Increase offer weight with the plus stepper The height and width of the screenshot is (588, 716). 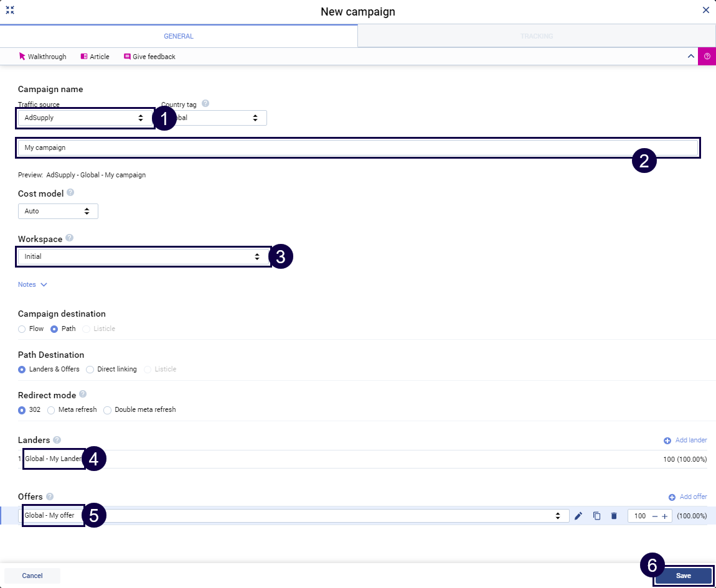pyautogui.click(x=666, y=516)
